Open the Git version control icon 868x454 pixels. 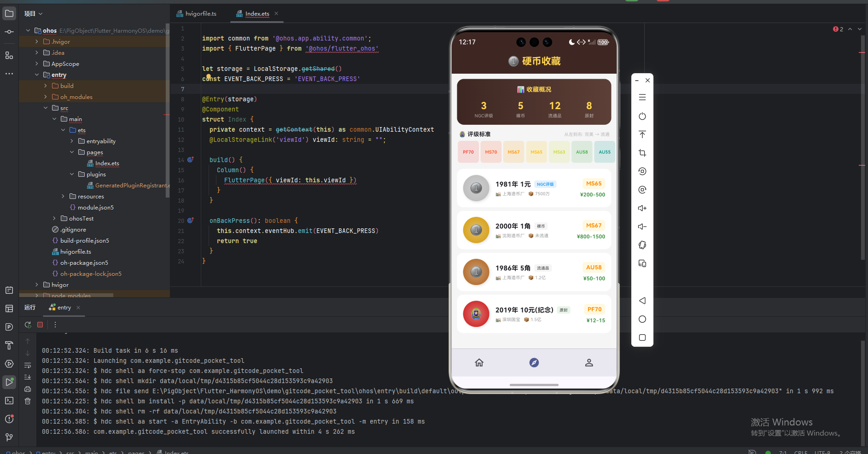click(x=9, y=437)
